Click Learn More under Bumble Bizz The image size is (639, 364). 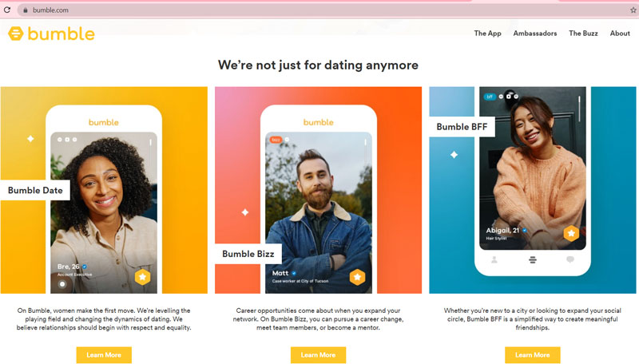(318, 355)
